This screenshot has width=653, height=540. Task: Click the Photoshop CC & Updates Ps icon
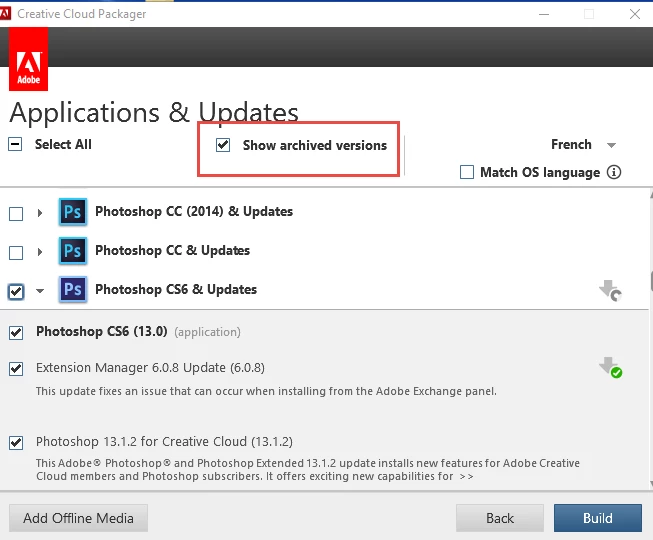[x=73, y=251]
